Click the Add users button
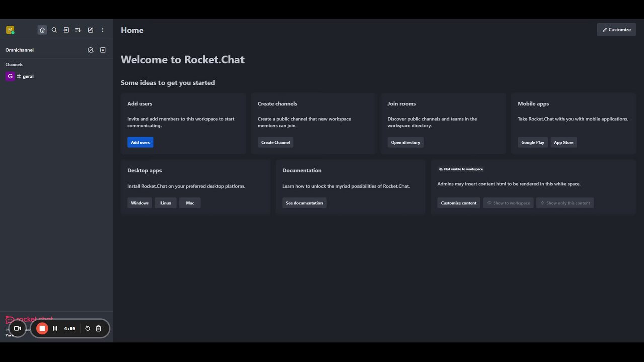Image resolution: width=644 pixels, height=362 pixels. pos(140,142)
